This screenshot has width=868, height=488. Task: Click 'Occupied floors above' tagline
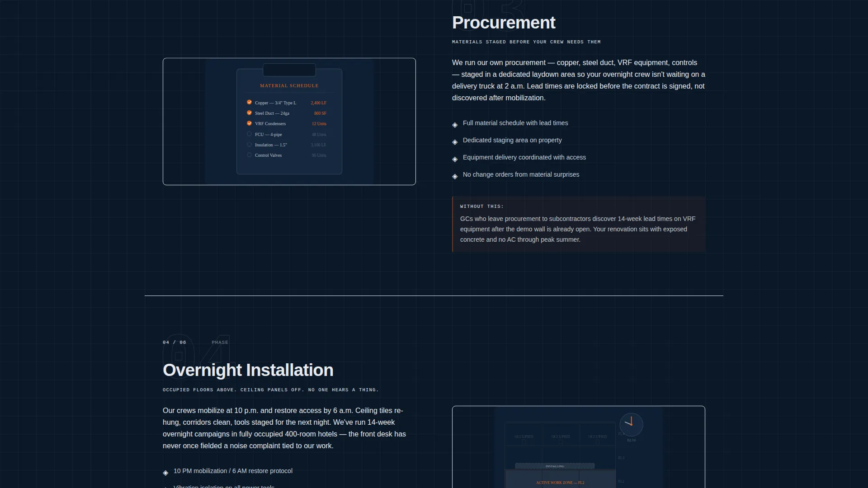coord(271,390)
